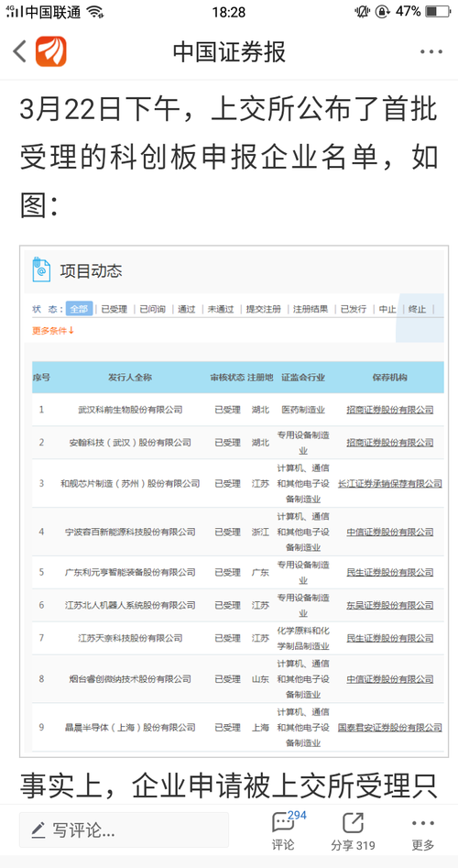The width and height of the screenshot is (458, 868).
Task: Focus the 写评论 input field
Action: click(x=124, y=830)
